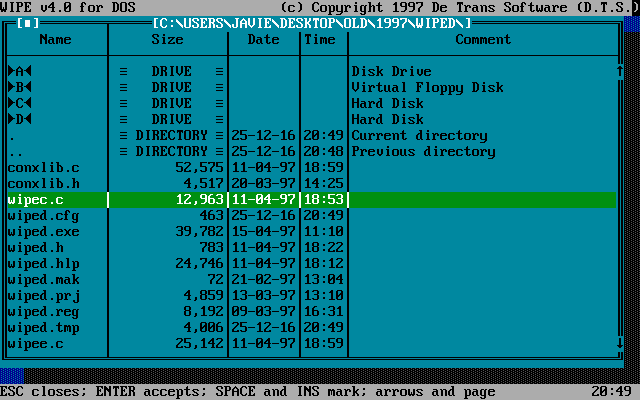Click 'Hard Disk' comment for drive C

pos(387,103)
